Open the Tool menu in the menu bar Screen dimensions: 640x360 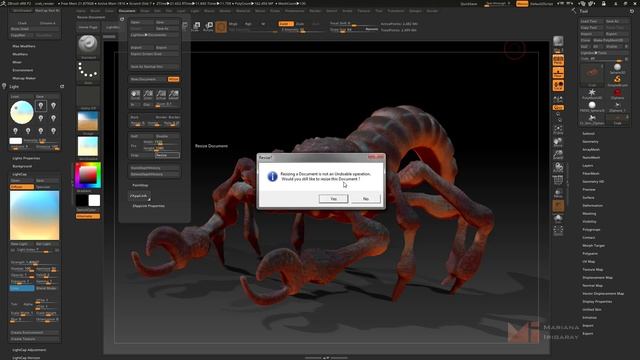379,11
